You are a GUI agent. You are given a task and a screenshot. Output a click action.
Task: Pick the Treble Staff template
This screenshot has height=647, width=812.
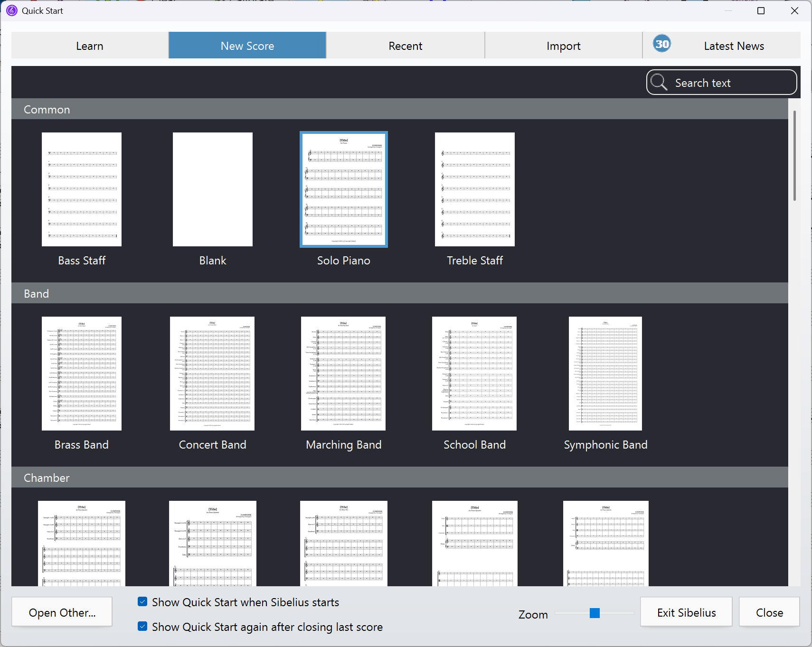pyautogui.click(x=475, y=189)
